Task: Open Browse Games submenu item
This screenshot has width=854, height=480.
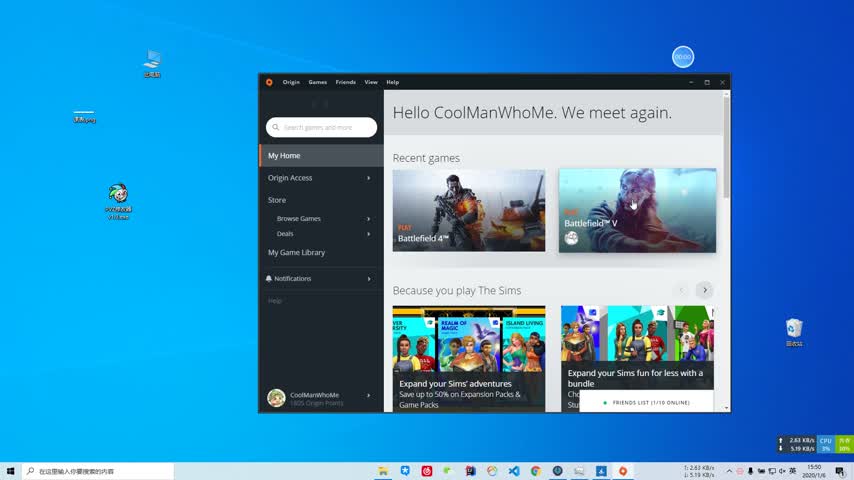Action: click(298, 218)
